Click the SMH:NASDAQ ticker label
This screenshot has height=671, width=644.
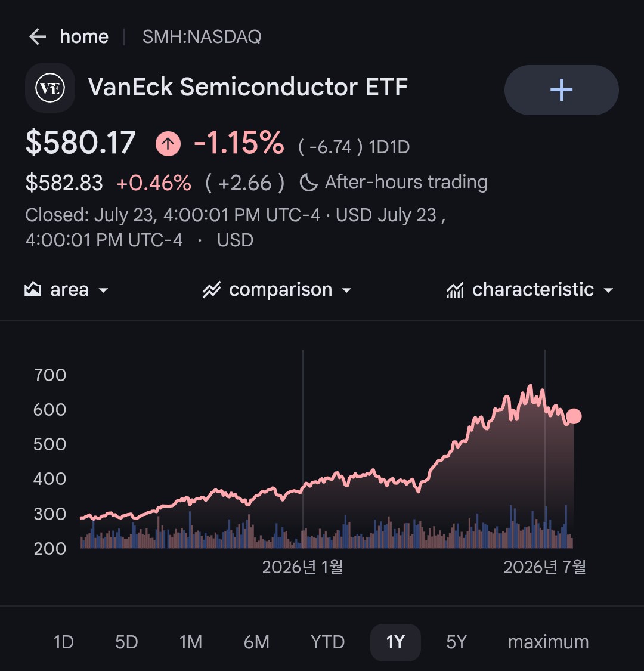[202, 37]
